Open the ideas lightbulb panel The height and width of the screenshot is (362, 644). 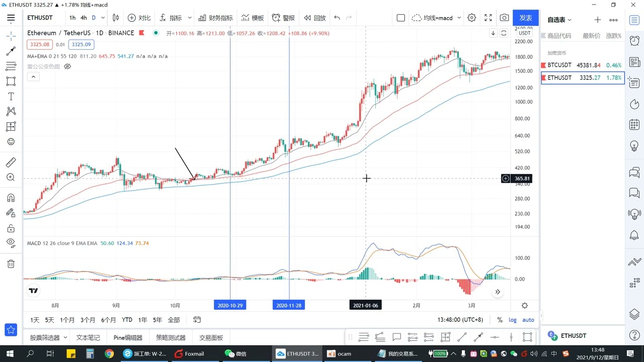click(634, 146)
